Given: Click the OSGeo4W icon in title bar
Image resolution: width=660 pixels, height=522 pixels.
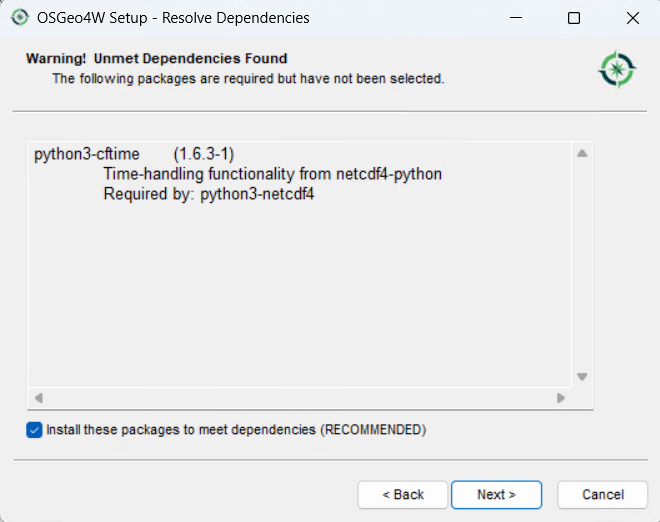Looking at the screenshot, I should click(x=18, y=18).
